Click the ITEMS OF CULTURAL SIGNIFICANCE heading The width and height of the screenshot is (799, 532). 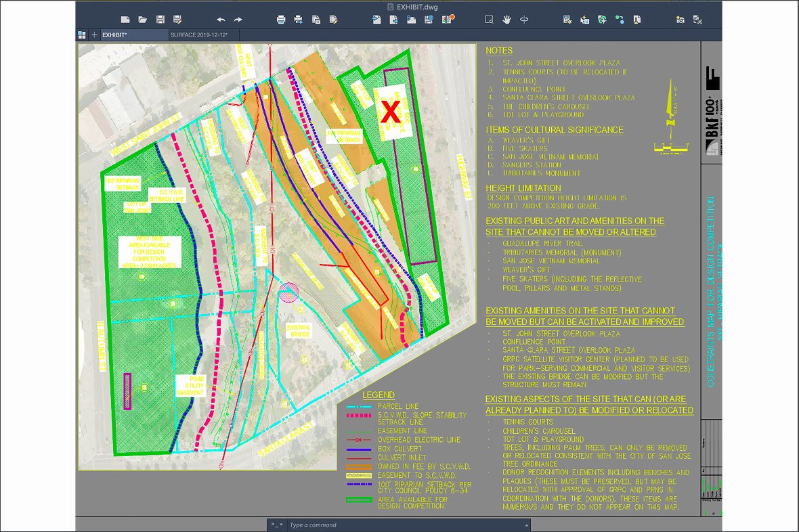click(555, 130)
